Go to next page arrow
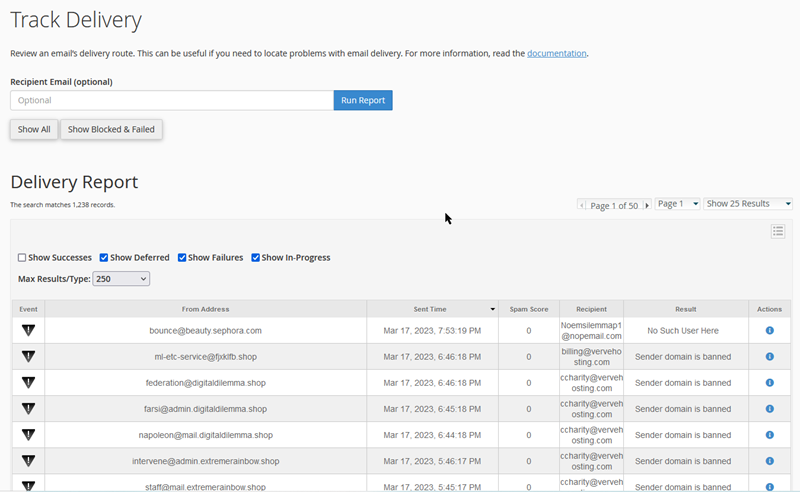 (647, 205)
